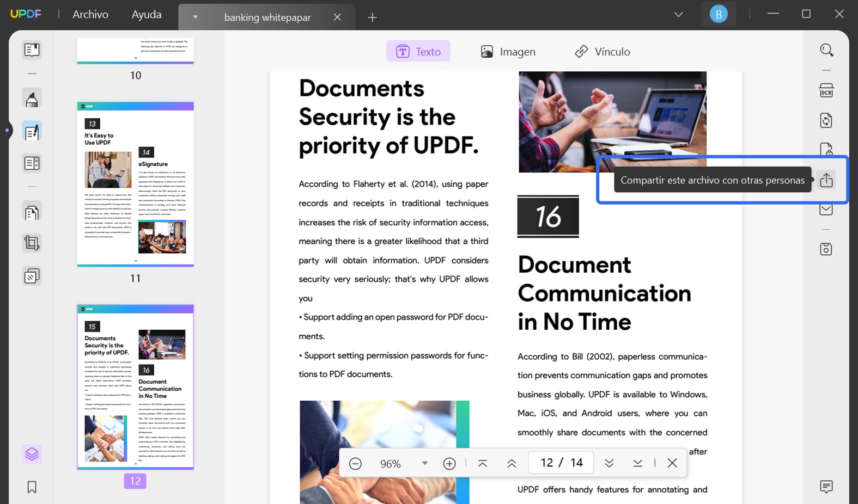
Task: Select page 11 thumbnail
Action: coord(135,184)
